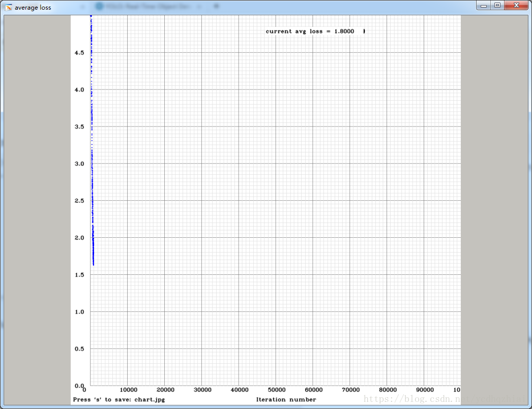Viewport: 532px width, 409px height.
Task: Click the 70000 x-axis label
Action: (x=351, y=390)
